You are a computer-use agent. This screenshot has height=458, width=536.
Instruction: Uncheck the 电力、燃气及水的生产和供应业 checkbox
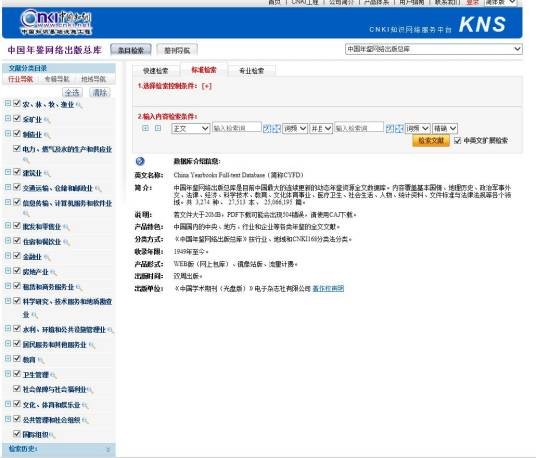coord(16,148)
